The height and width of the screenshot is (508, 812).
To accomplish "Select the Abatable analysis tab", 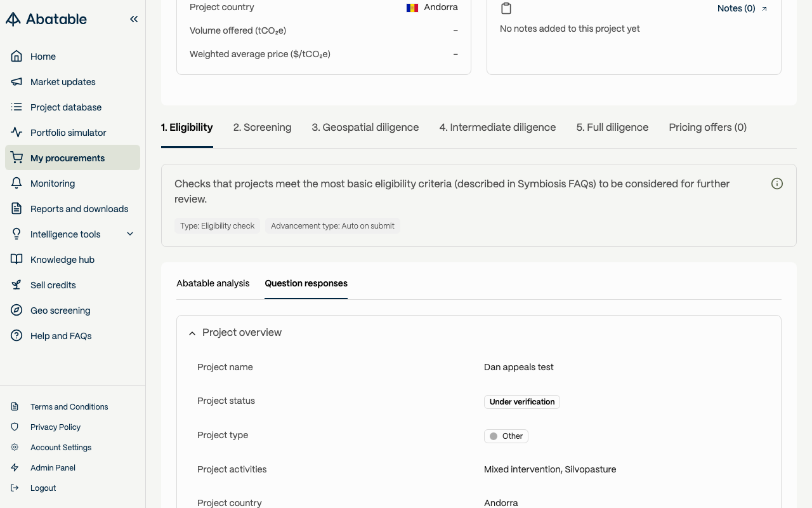I will (213, 283).
